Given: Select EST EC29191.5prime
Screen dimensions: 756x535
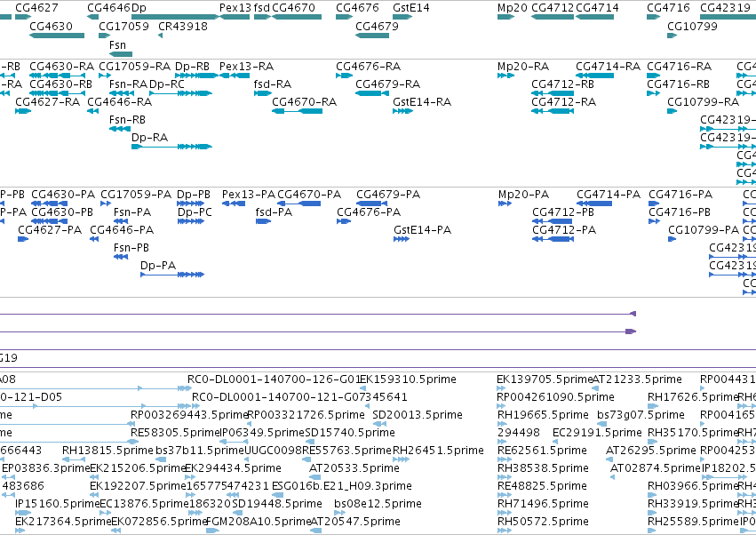Looking at the screenshot, I should point(597,433).
